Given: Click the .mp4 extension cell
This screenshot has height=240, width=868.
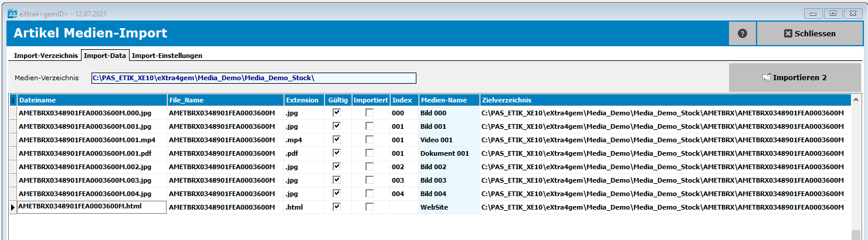Looking at the screenshot, I should [304, 139].
